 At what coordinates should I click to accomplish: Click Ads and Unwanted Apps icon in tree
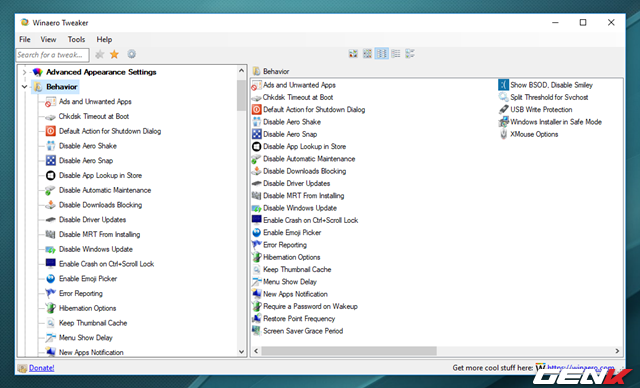(x=50, y=102)
